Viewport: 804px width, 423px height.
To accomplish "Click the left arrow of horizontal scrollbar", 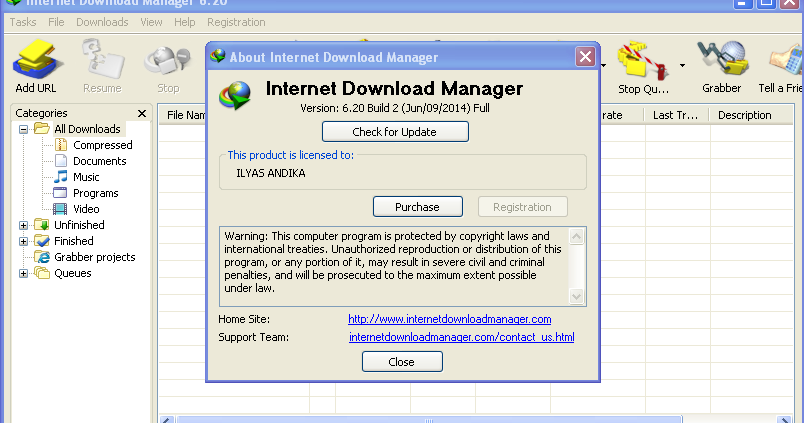I will pos(166,420).
